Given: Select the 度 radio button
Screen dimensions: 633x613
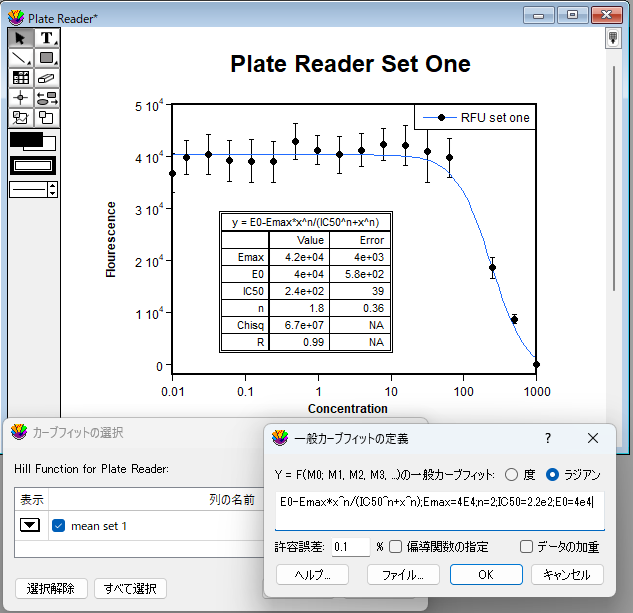Looking at the screenshot, I should click(x=512, y=474).
